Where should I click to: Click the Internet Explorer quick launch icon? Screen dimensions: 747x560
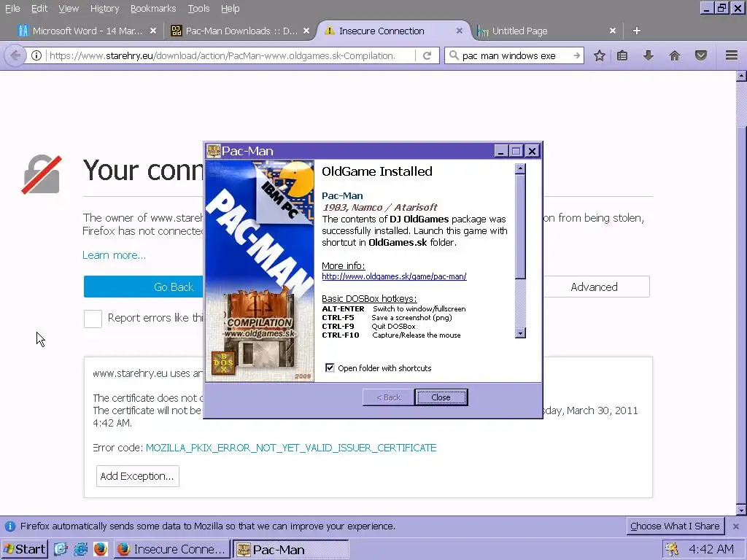(x=80, y=550)
